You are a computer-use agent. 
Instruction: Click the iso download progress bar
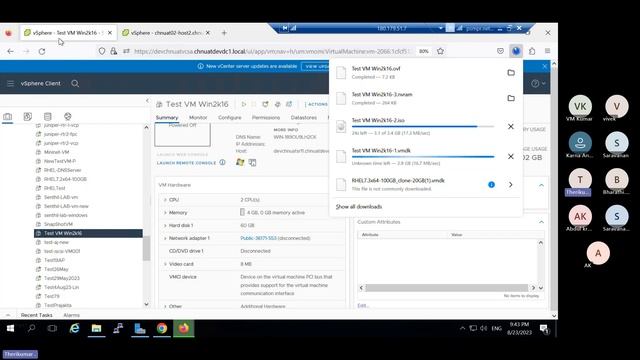(x=423, y=127)
